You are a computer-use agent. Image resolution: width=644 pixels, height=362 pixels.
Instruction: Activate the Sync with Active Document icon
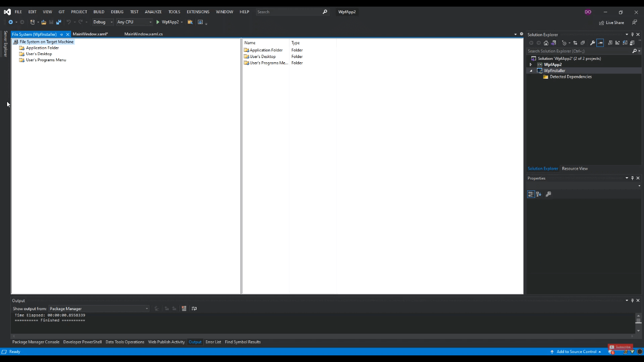[575, 42]
